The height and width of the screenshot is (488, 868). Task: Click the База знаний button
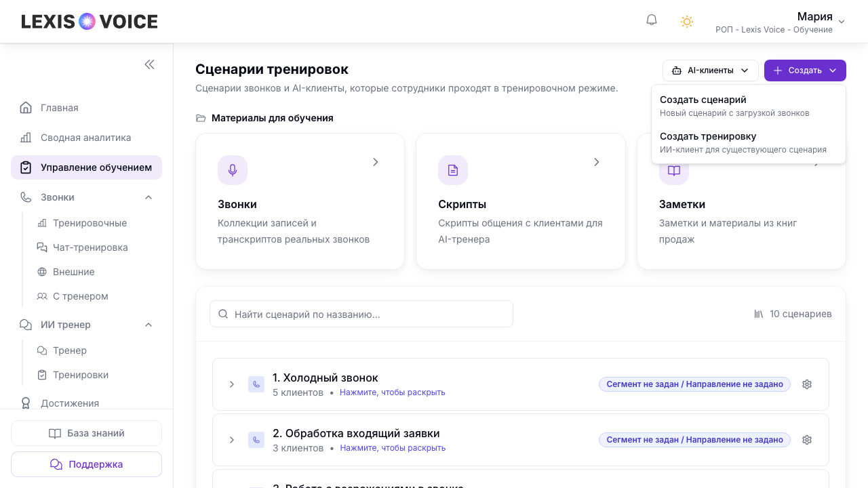tap(86, 433)
